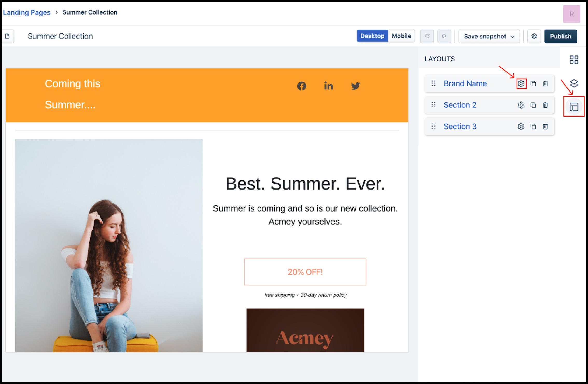
Task: Click the undo arrow button
Action: click(427, 36)
